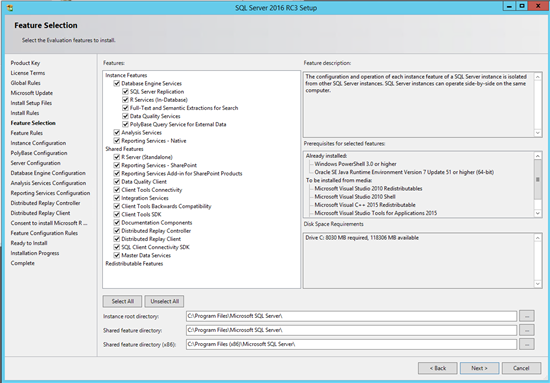Viewport: 550px width, 383px height.
Task: Edit the Shared feature directory field
Action: click(x=351, y=330)
